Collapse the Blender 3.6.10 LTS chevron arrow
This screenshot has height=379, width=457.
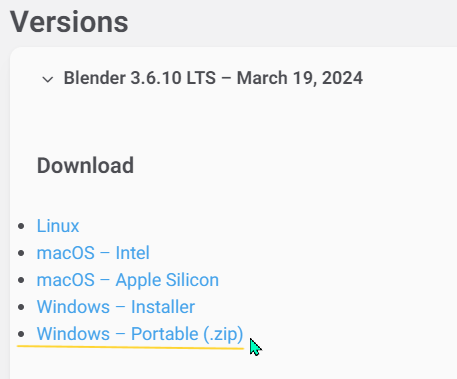[x=48, y=79]
